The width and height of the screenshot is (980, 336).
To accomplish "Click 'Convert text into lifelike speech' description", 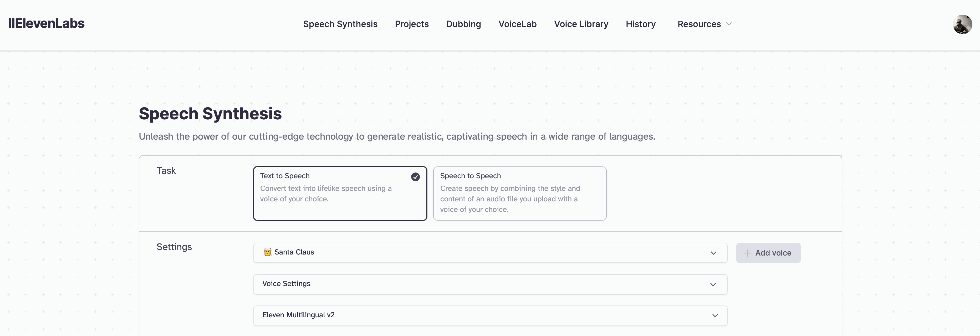I will tap(326, 194).
